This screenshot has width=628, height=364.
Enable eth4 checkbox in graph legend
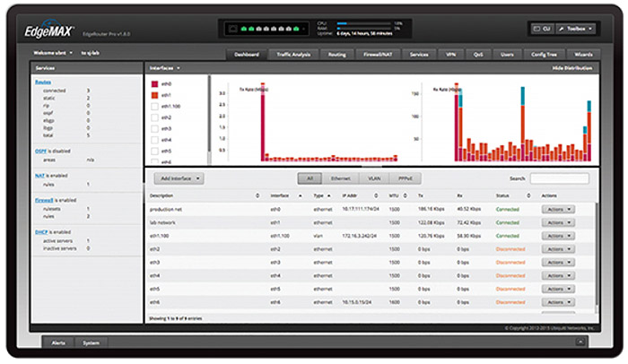tap(154, 140)
